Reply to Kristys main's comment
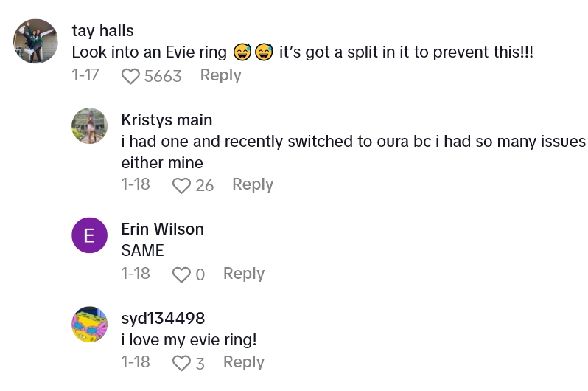Screen dimensions: 588x391 coord(253,184)
